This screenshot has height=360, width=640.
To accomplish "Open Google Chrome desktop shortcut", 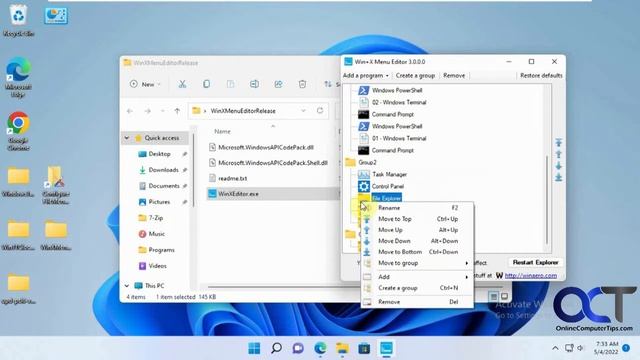I will click(x=18, y=131).
